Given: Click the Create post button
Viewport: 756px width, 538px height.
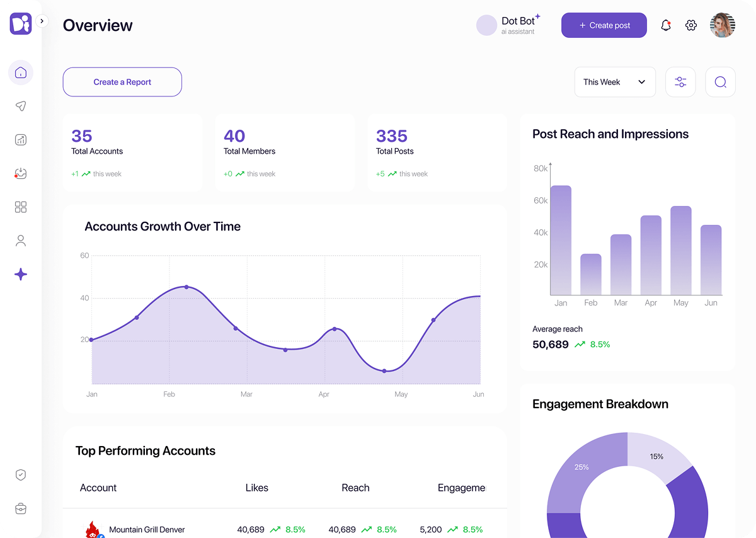Looking at the screenshot, I should tap(604, 25).
